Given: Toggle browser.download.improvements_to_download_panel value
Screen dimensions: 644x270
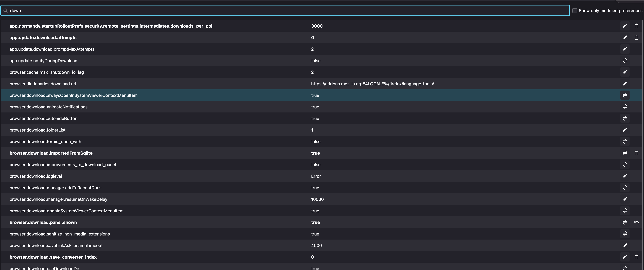Looking at the screenshot, I should [x=624, y=165].
